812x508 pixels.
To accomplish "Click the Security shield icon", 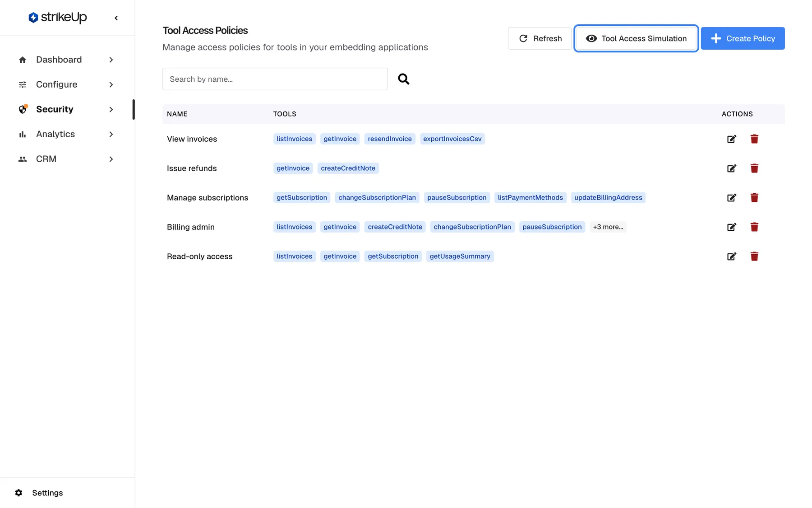I will coord(23,109).
